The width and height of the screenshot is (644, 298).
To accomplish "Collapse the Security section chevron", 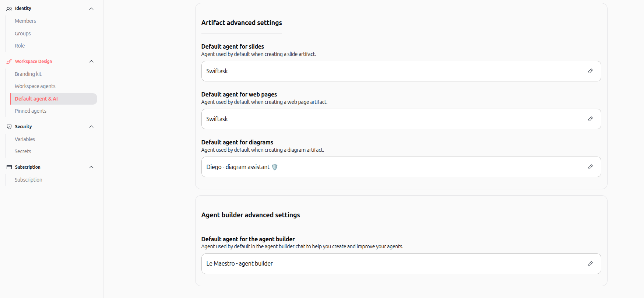I will (91, 127).
